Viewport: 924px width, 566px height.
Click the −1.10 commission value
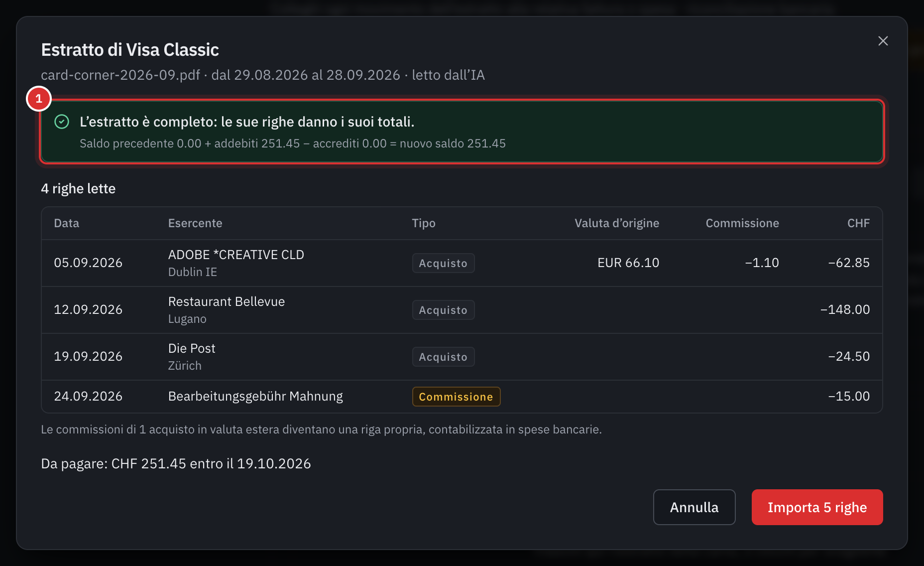(762, 263)
